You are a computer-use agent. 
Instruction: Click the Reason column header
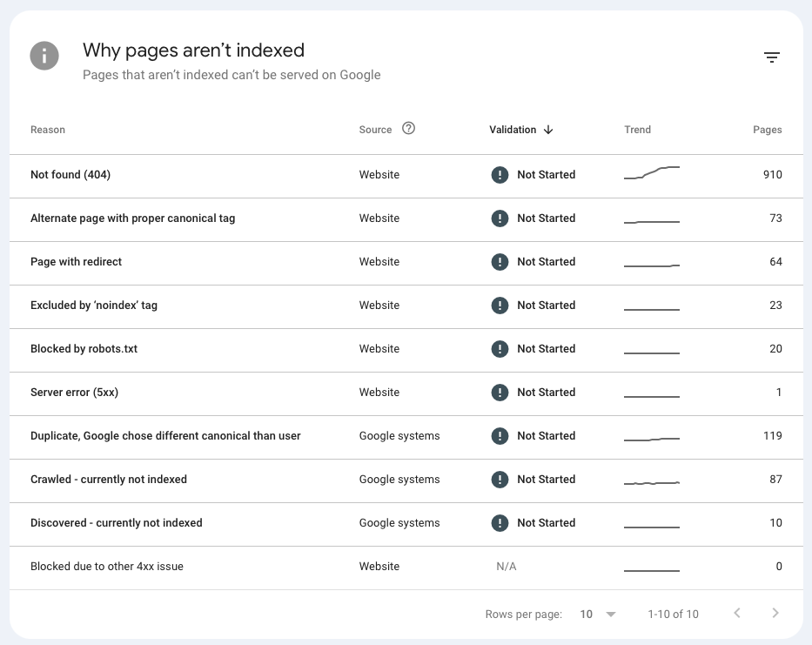[x=48, y=130]
